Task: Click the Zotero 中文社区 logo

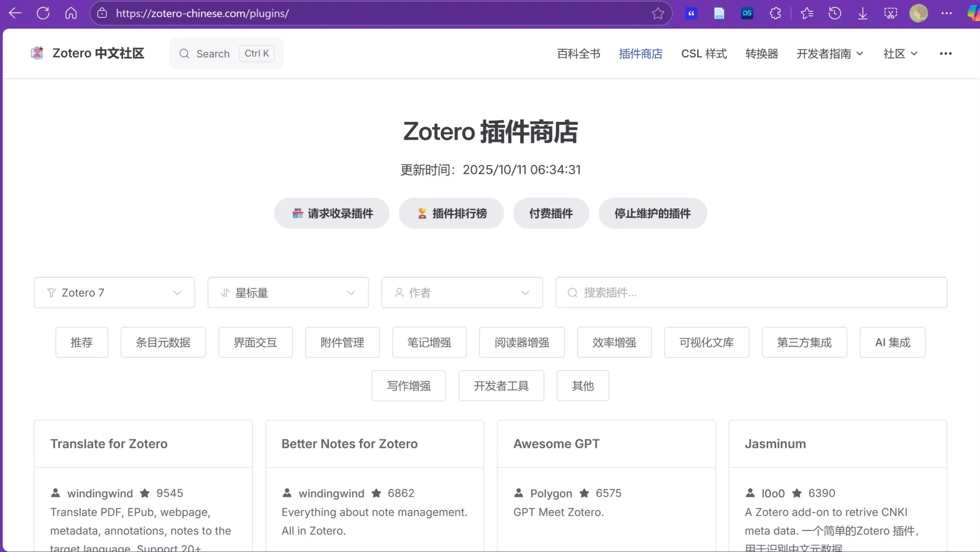Action: click(x=87, y=53)
